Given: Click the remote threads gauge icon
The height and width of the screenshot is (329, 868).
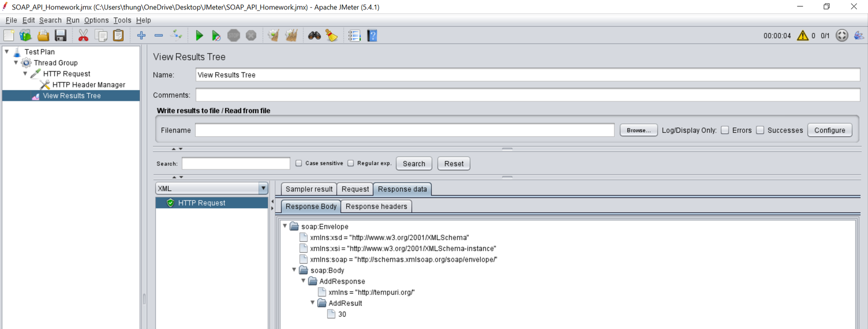Looking at the screenshot, I should coord(842,36).
